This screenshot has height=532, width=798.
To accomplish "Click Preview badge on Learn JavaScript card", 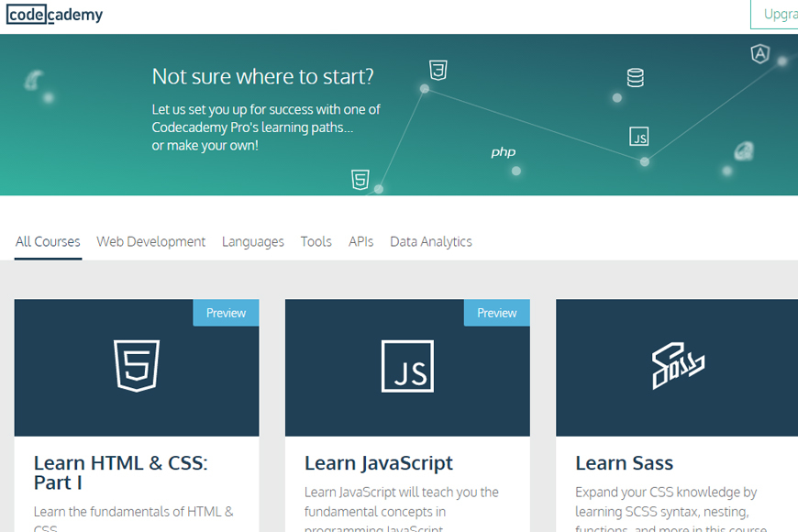I will click(x=497, y=313).
